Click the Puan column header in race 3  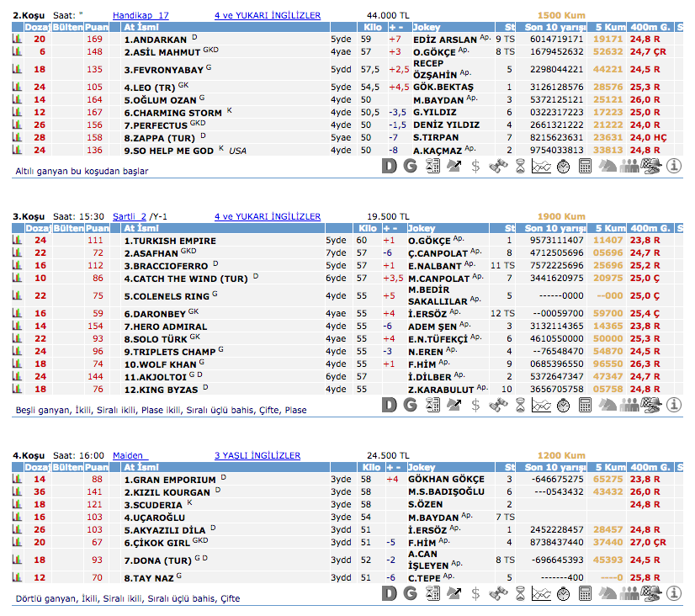pyautogui.click(x=97, y=229)
